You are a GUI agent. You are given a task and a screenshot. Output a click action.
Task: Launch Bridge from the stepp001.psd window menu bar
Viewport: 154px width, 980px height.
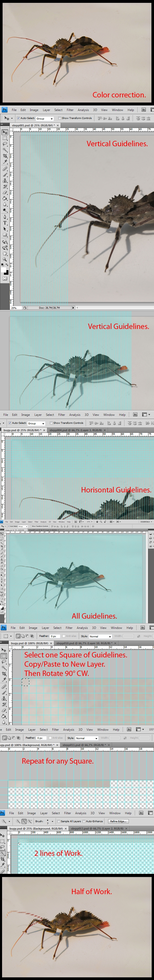[144, 109]
